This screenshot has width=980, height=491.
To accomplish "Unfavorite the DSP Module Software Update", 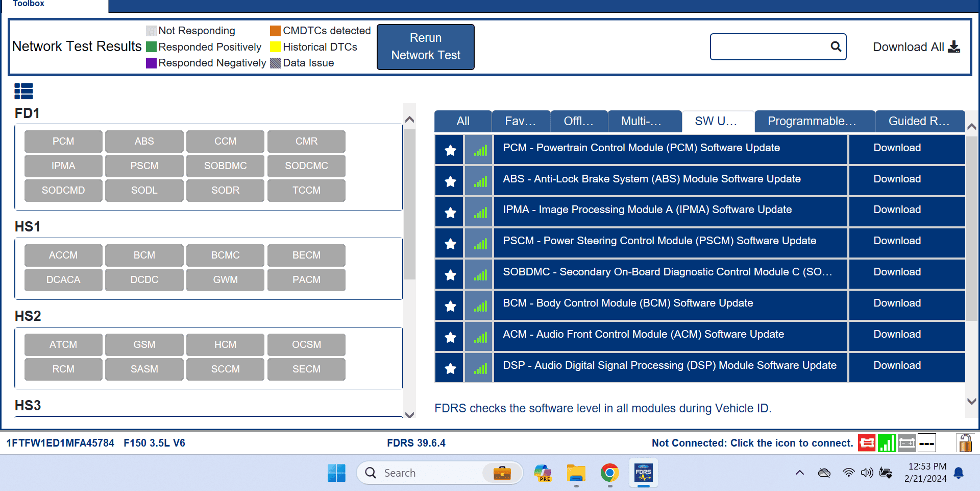I will pos(449,367).
